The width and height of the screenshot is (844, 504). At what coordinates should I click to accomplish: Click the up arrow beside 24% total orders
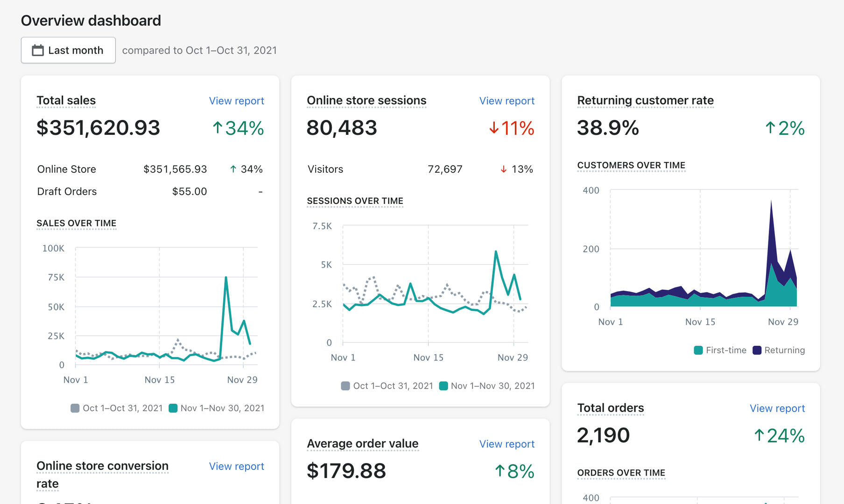759,435
